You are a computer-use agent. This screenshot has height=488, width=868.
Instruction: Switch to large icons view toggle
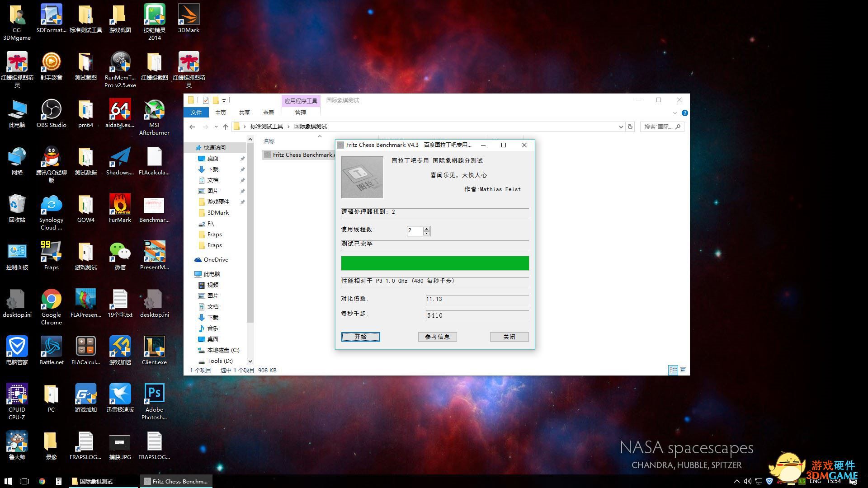coord(683,370)
